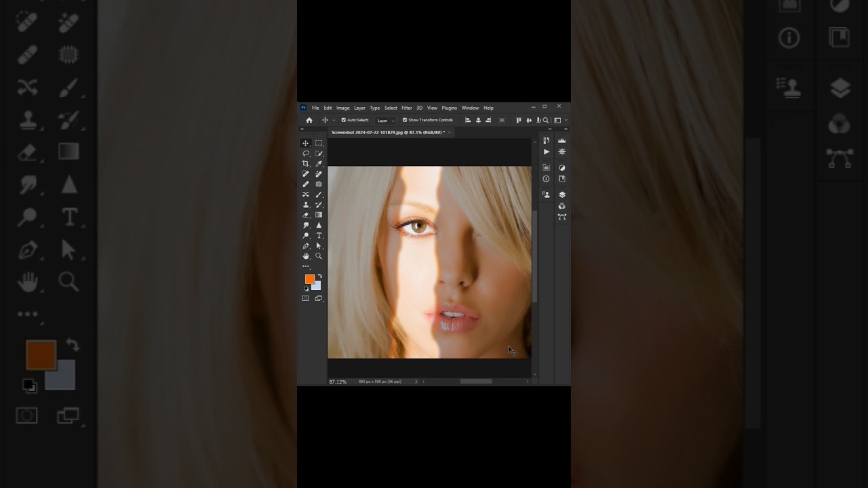Select the Gradient tool
868x488 pixels.
coord(319,215)
